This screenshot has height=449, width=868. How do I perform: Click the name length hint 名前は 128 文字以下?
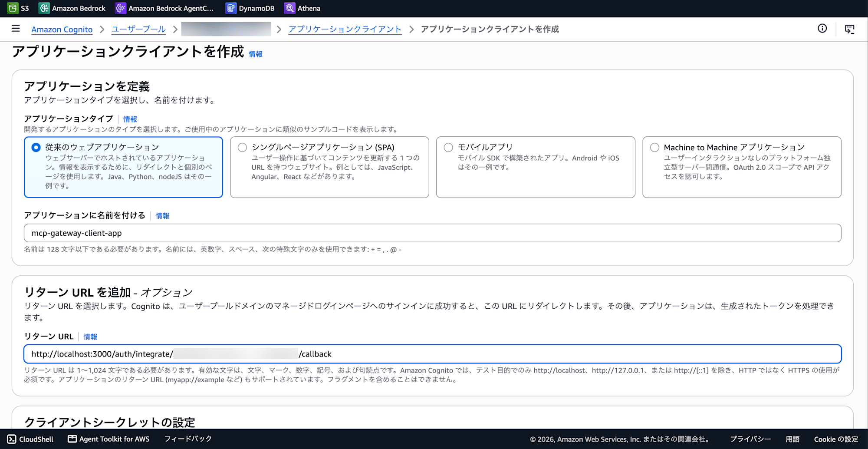point(213,249)
